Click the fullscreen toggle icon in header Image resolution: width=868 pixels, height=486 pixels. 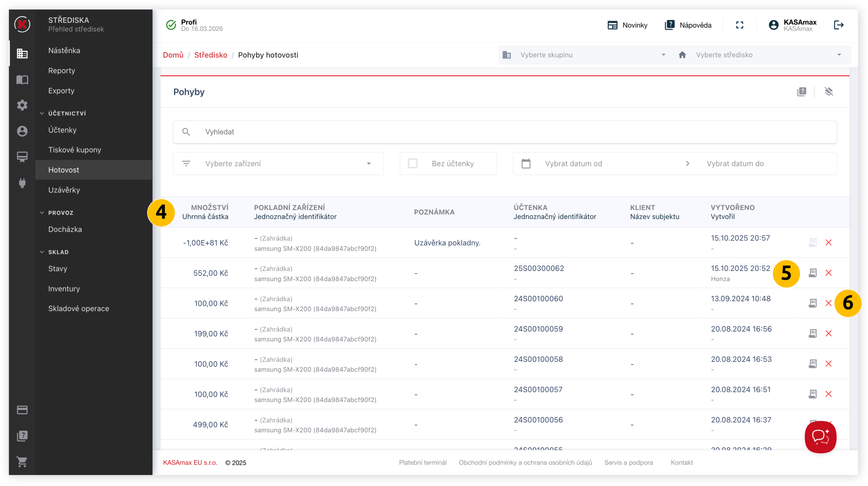739,25
